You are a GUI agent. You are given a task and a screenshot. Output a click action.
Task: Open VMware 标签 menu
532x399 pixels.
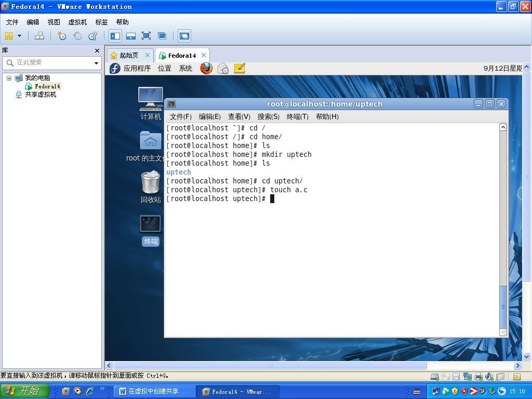tap(101, 22)
